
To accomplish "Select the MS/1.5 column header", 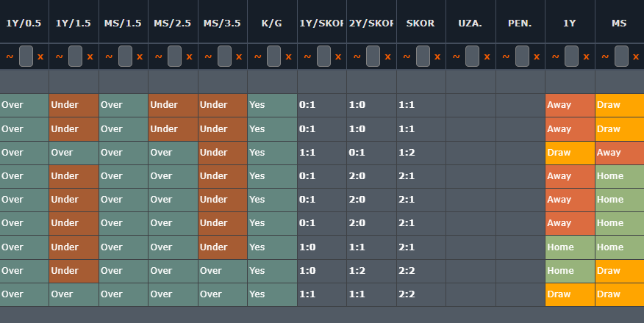I will pyautogui.click(x=124, y=23).
